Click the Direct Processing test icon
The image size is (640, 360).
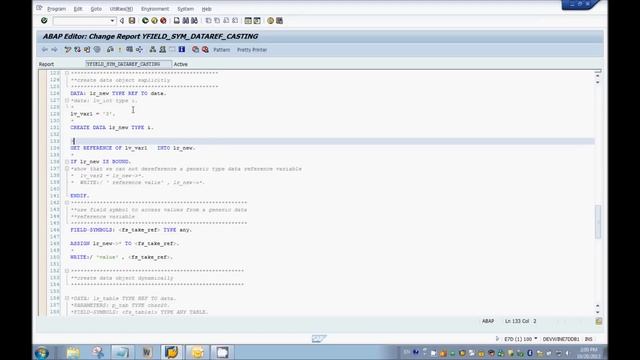point(129,49)
